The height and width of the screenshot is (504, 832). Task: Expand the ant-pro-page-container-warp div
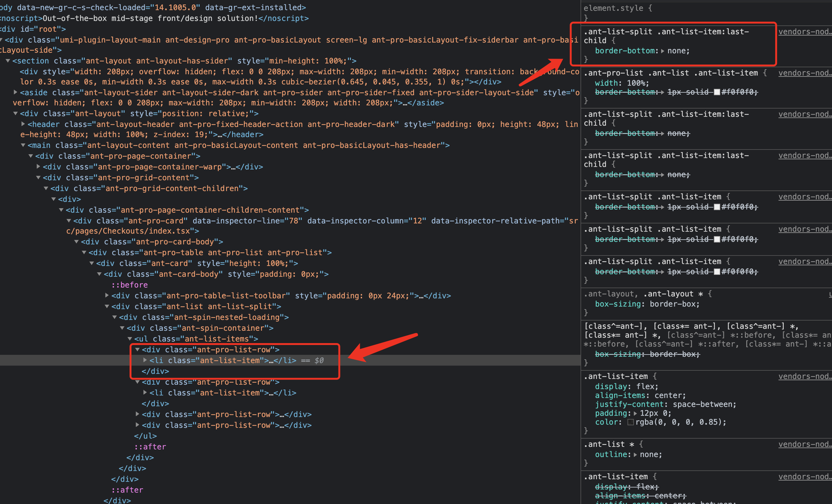pos(38,166)
